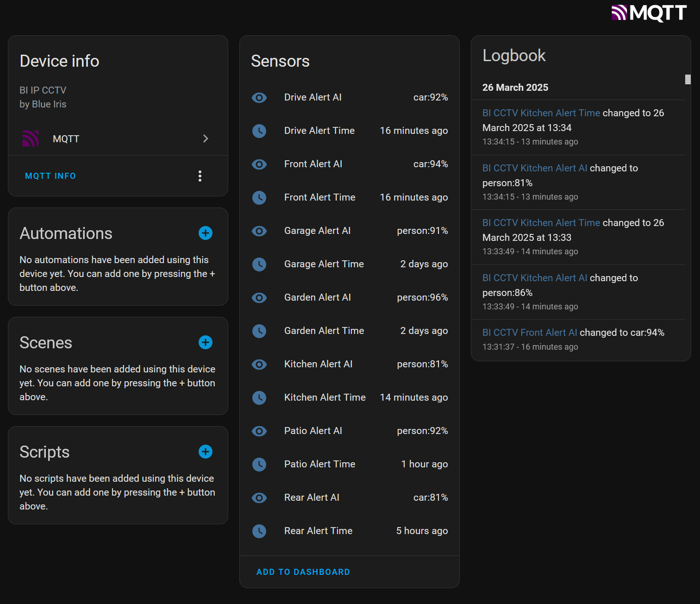Screen dimensions: 700x604
Task: Open the BI CCTV Front Alert AI entity
Action: pyautogui.click(x=529, y=333)
